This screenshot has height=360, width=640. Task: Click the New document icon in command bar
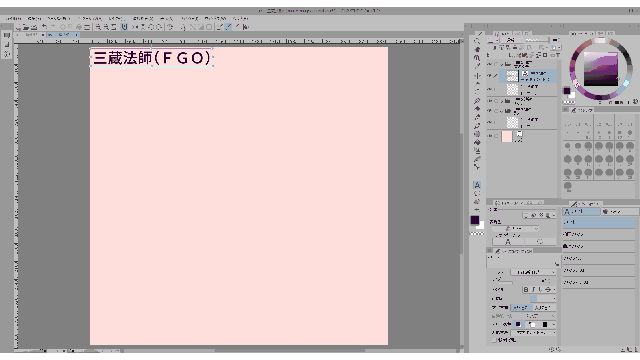click(x=18, y=27)
